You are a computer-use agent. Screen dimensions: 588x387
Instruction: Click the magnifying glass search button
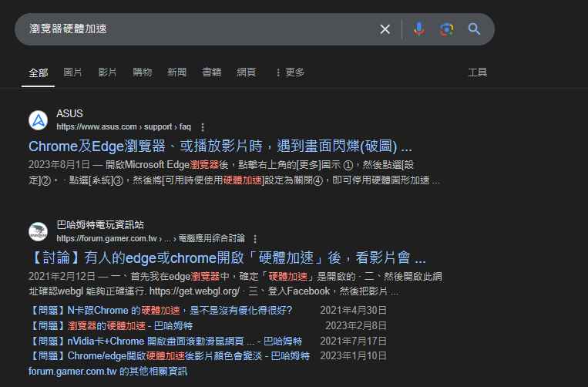[x=474, y=29]
